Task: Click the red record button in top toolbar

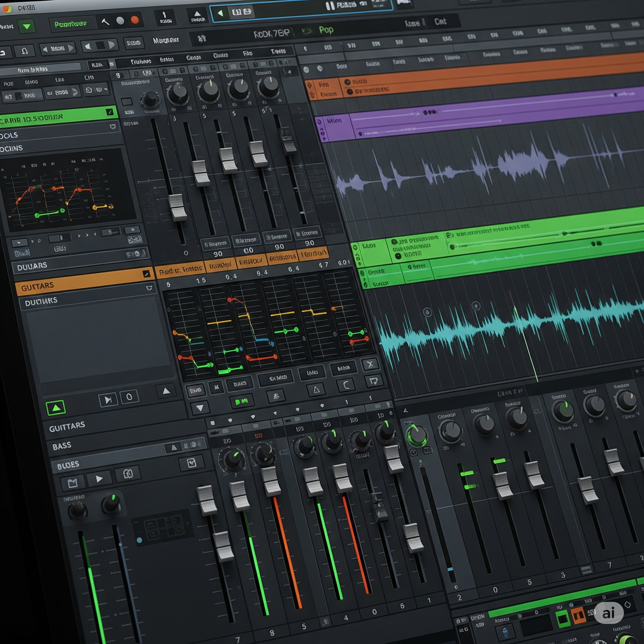Action: [135, 20]
